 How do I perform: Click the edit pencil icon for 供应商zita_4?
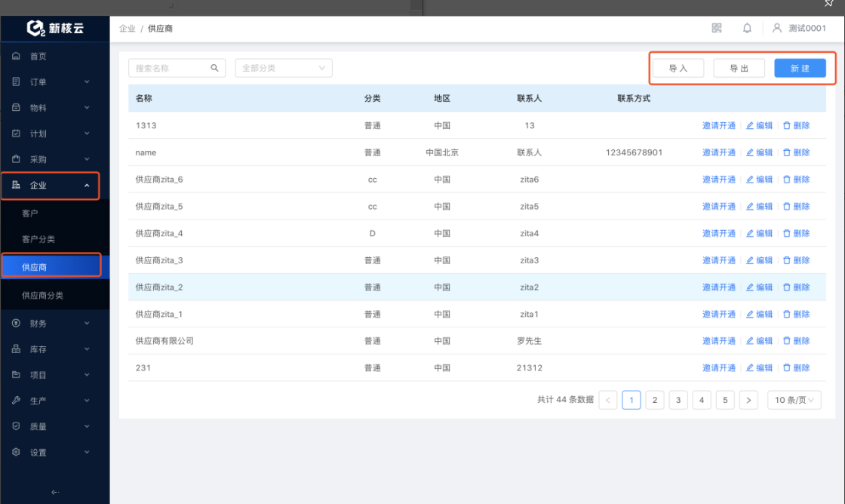[750, 233]
